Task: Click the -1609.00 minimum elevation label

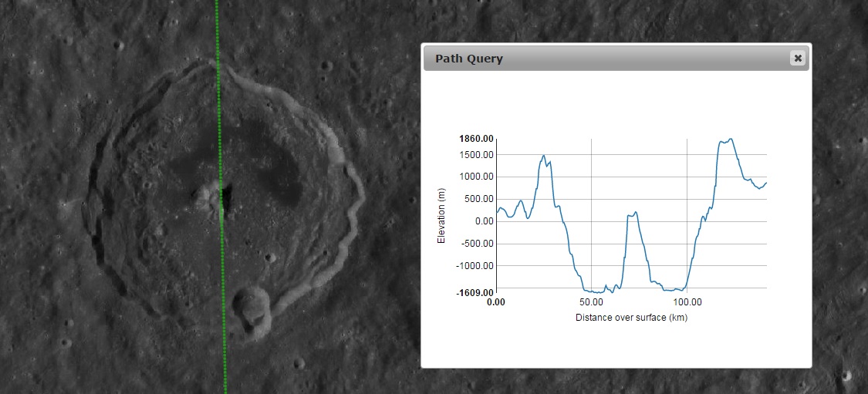Action: tap(475, 293)
